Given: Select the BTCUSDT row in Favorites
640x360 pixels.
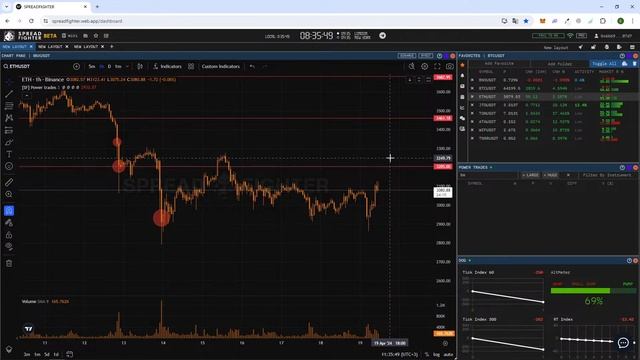Looking at the screenshot, I should point(553,88).
